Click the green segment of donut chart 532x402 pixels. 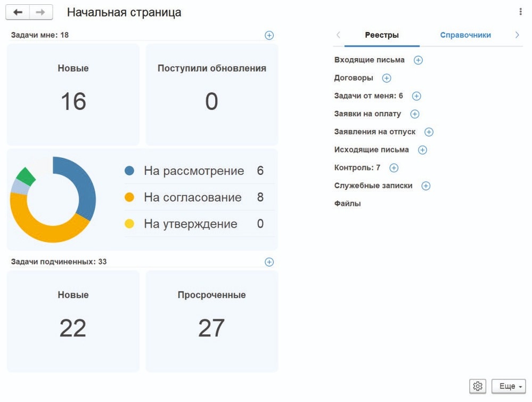point(26,176)
